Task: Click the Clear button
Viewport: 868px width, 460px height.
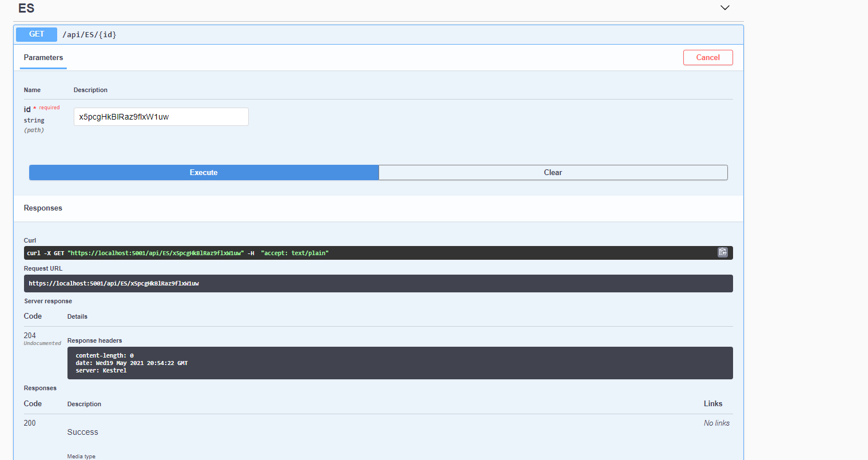Action: (553, 173)
